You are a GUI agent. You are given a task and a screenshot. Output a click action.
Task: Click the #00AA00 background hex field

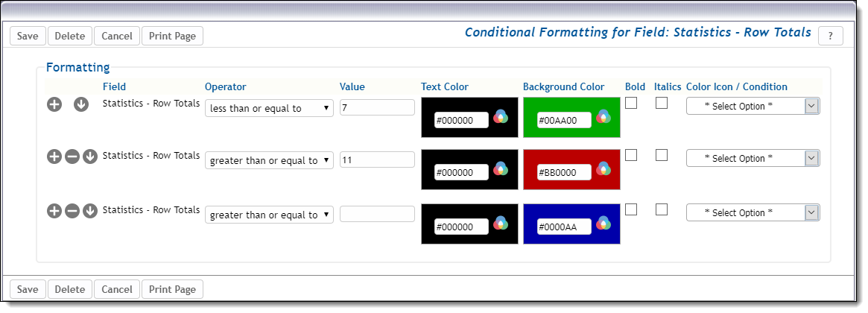click(564, 120)
